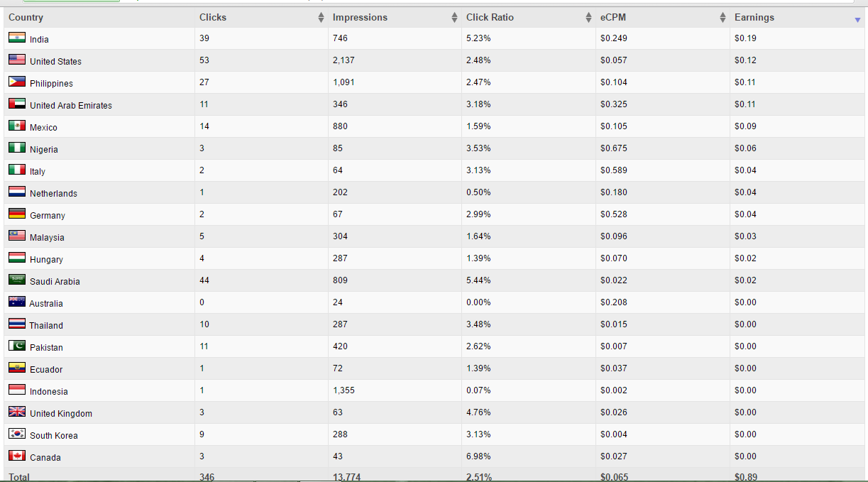Click the India flag icon
Viewport: 868px width, 482px height.
click(x=17, y=38)
